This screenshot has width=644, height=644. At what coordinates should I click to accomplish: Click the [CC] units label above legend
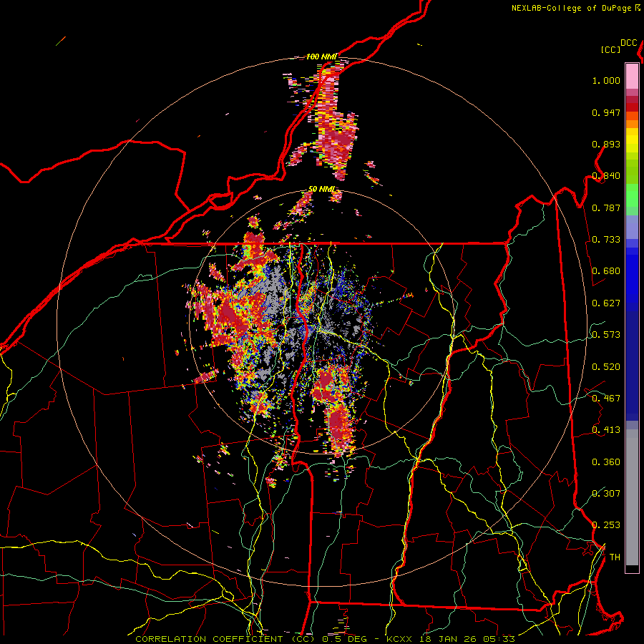[611, 49]
